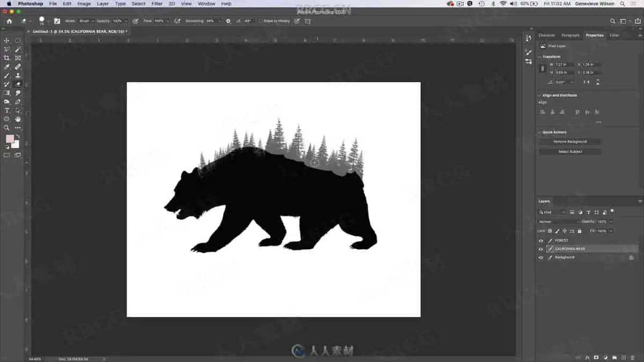Viewport: 644px width, 362px height.
Task: Toggle lock image pixels
Action: [557, 231]
